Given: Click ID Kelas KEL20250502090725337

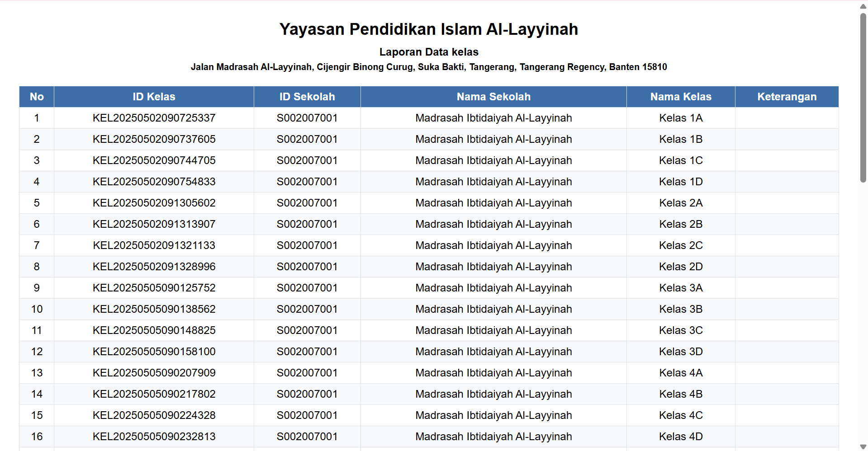Looking at the screenshot, I should 154,118.
